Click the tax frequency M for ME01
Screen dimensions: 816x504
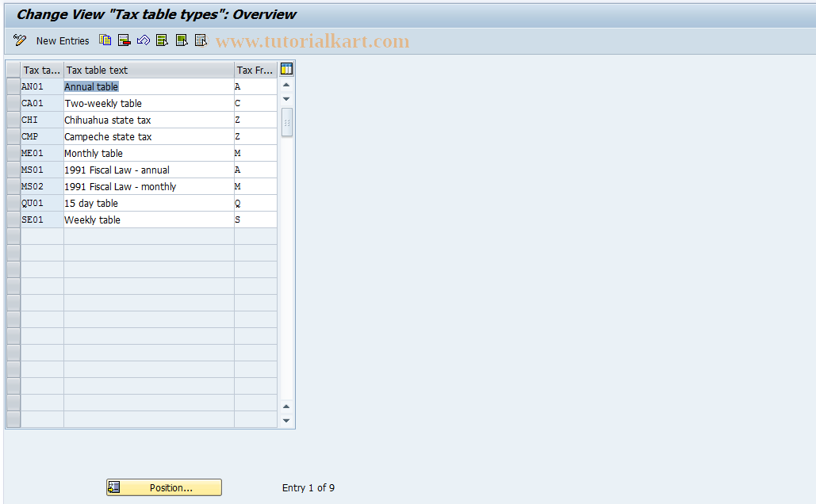255,153
